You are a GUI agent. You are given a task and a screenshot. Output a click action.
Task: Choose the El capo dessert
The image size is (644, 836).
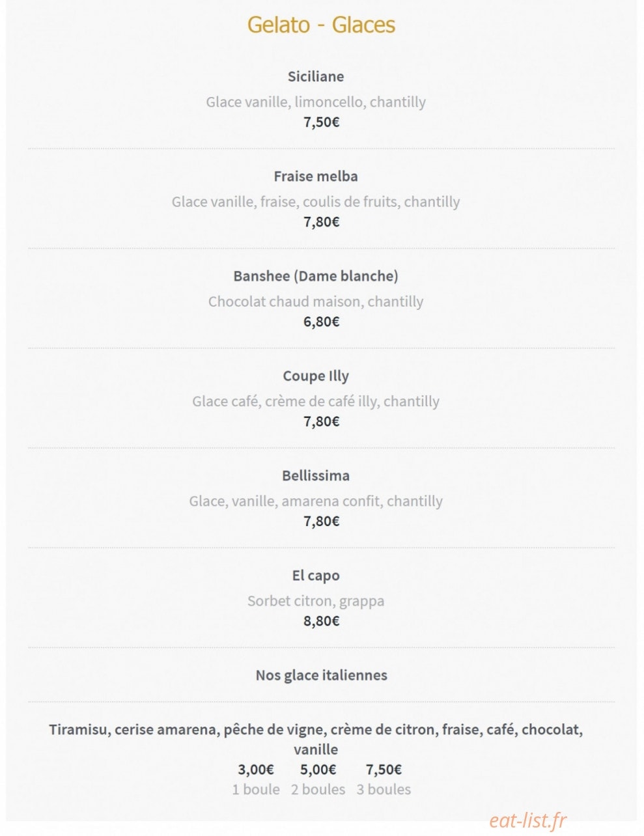pyautogui.click(x=316, y=576)
